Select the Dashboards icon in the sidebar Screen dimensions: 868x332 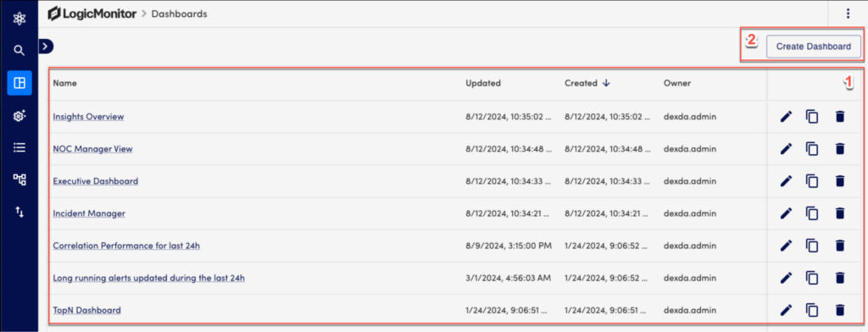point(19,83)
